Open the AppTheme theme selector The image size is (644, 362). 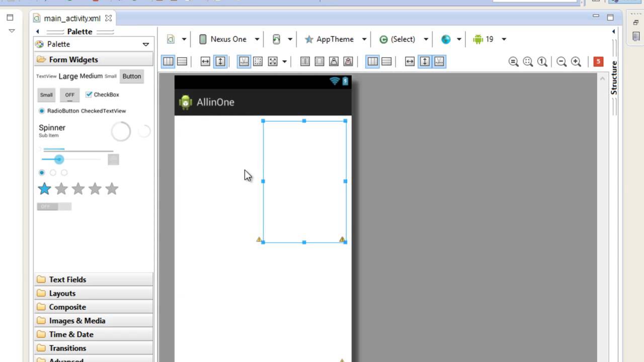(335, 39)
